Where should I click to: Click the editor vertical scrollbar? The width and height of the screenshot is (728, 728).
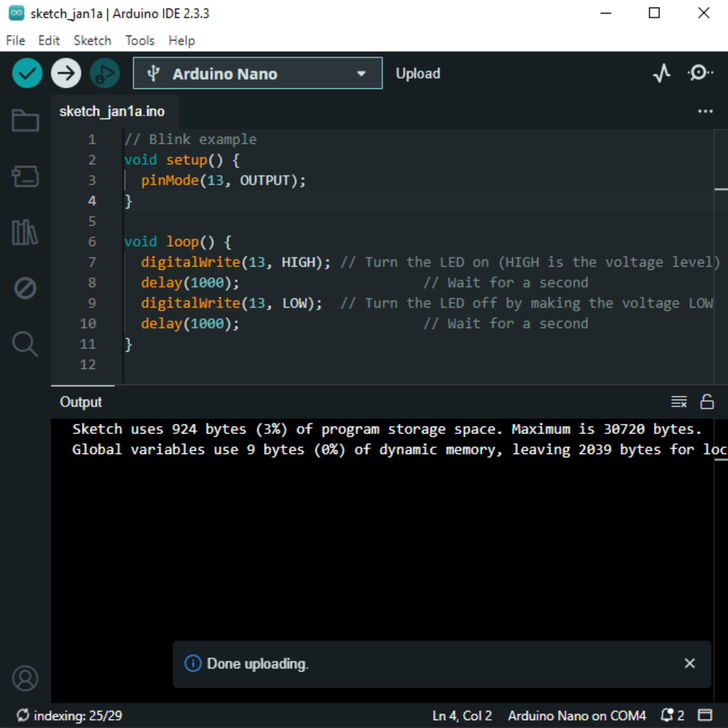click(x=721, y=256)
